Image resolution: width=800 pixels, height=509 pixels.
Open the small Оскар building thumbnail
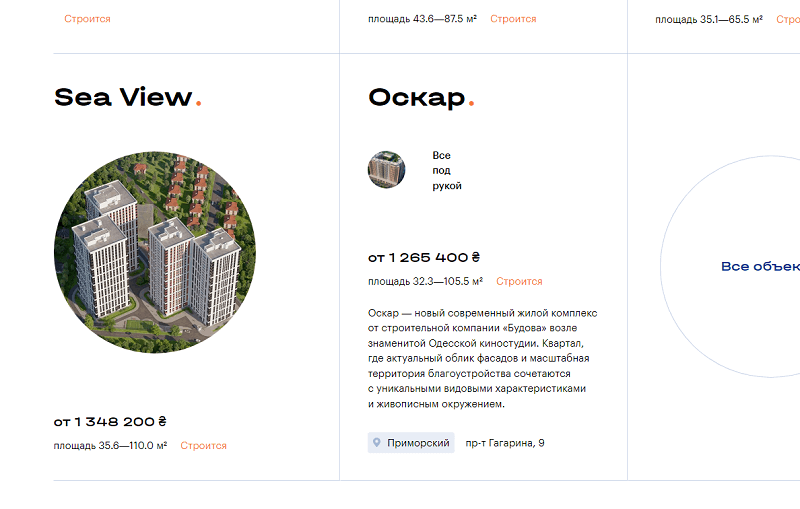click(x=386, y=170)
